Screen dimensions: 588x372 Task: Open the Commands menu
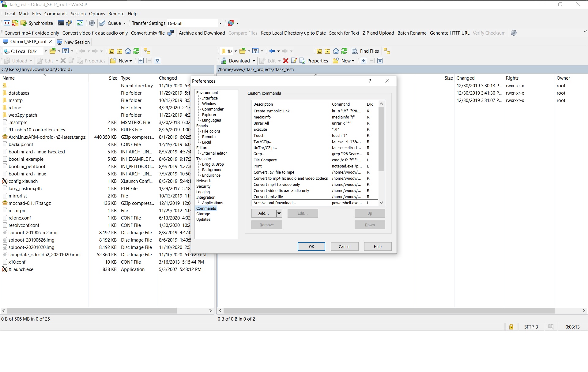pos(56,14)
